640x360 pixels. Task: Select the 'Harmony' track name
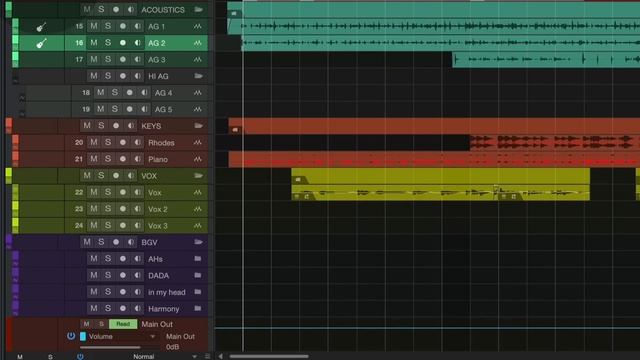pos(164,309)
